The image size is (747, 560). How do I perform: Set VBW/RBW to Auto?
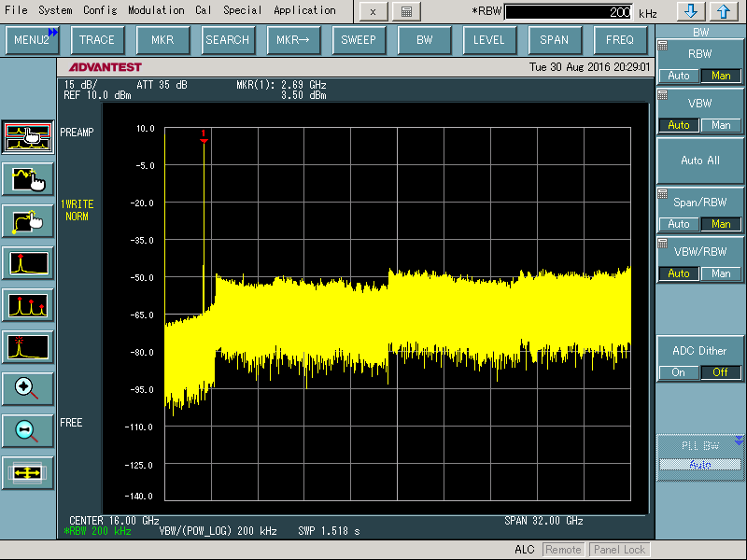click(679, 273)
